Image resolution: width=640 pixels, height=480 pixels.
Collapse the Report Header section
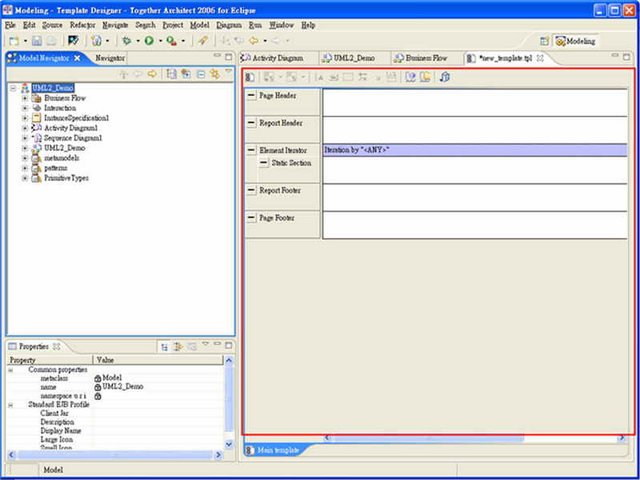252,123
